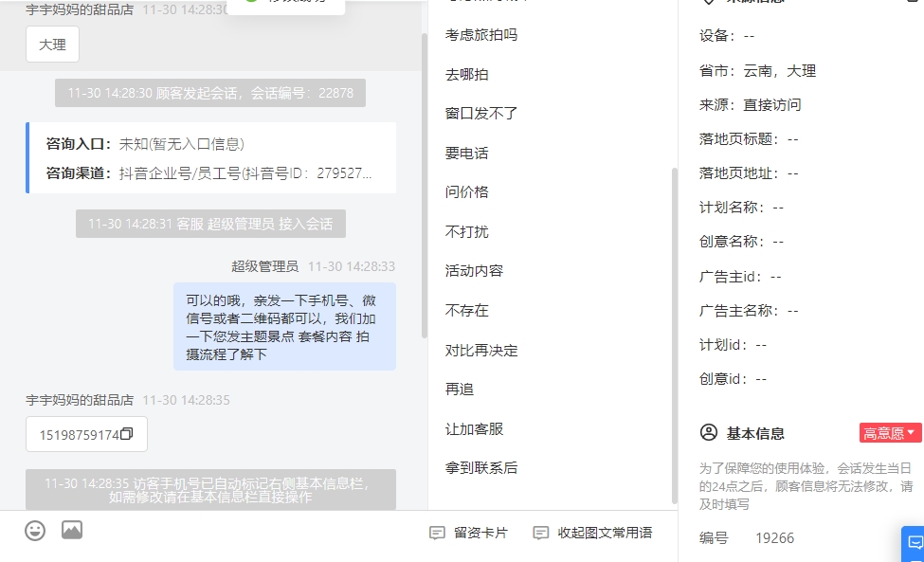Open the blue floating chat widget
The height and width of the screenshot is (562, 924).
click(x=914, y=542)
